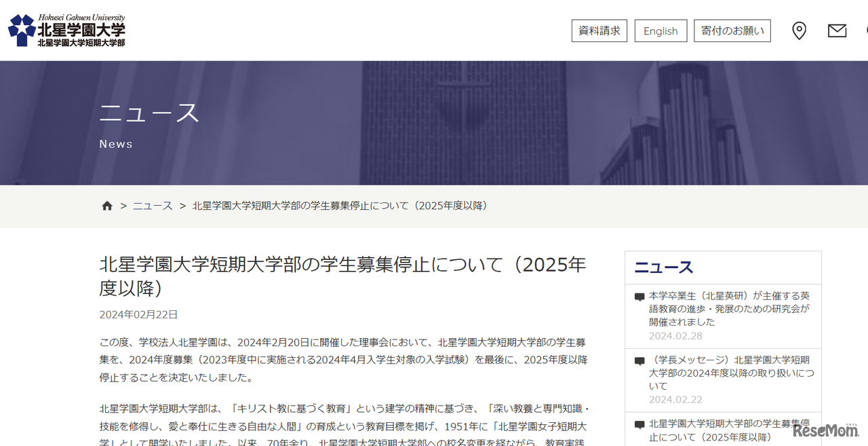Click the mail envelope icon in the header
This screenshot has width=868, height=446.
pos(837,31)
